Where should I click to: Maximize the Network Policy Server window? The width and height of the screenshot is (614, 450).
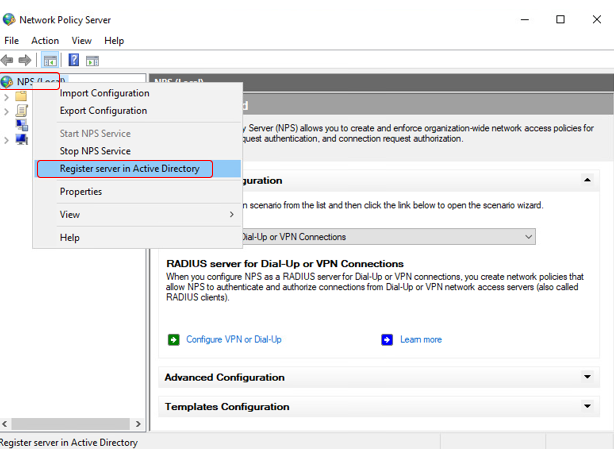(x=560, y=19)
